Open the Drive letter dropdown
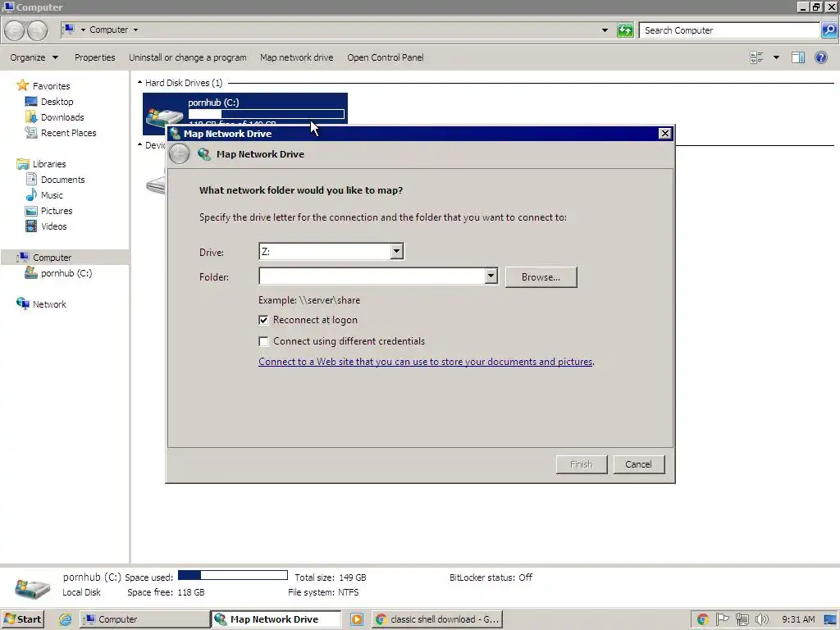This screenshot has height=630, width=840. [396, 251]
